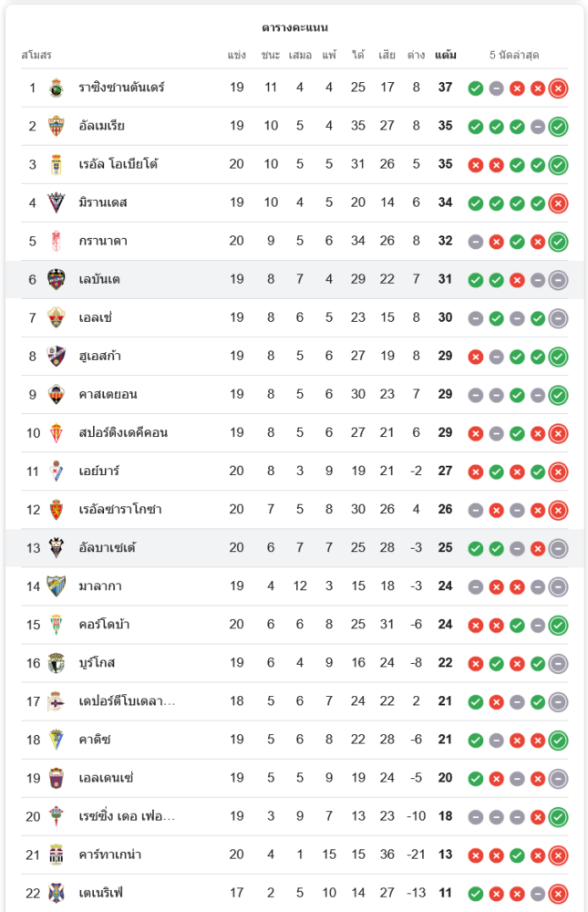Click the 5 นัดล่าสุด column header
This screenshot has width=588, height=912.
point(514,55)
